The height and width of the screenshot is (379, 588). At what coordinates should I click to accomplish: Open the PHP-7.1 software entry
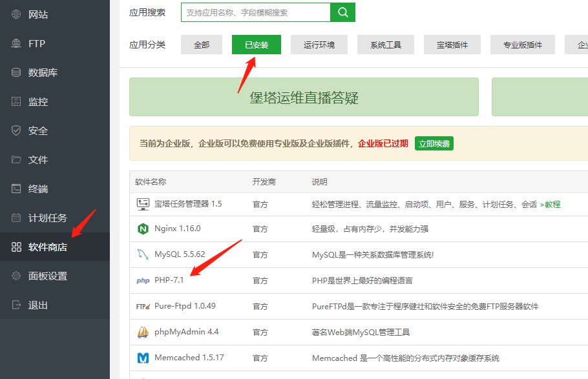pos(169,280)
